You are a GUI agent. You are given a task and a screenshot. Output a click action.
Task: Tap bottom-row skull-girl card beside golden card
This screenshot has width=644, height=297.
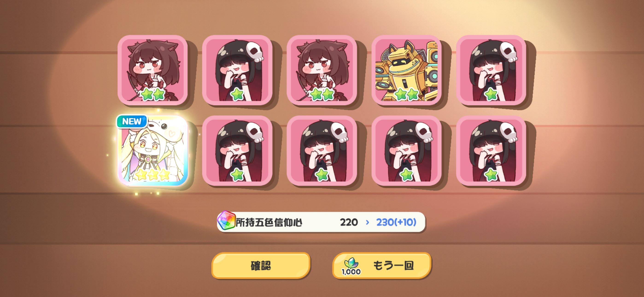click(237, 151)
